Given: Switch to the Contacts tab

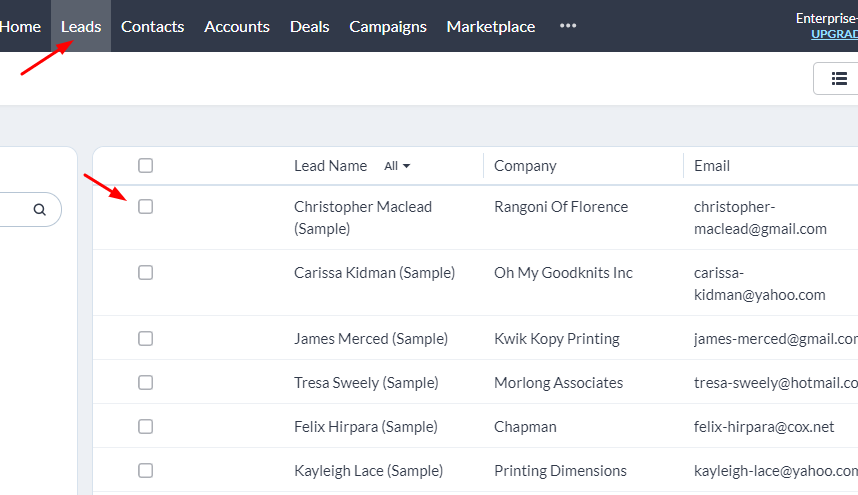Looking at the screenshot, I should [x=152, y=27].
